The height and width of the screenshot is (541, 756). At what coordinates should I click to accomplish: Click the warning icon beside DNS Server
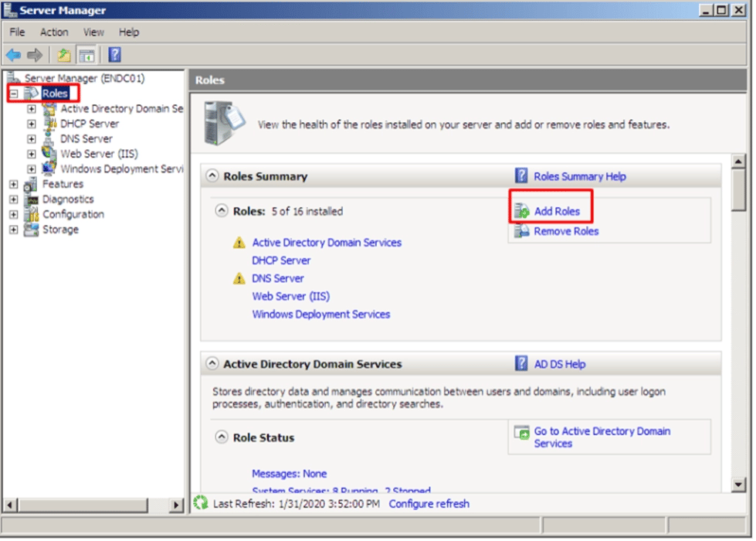click(x=239, y=278)
